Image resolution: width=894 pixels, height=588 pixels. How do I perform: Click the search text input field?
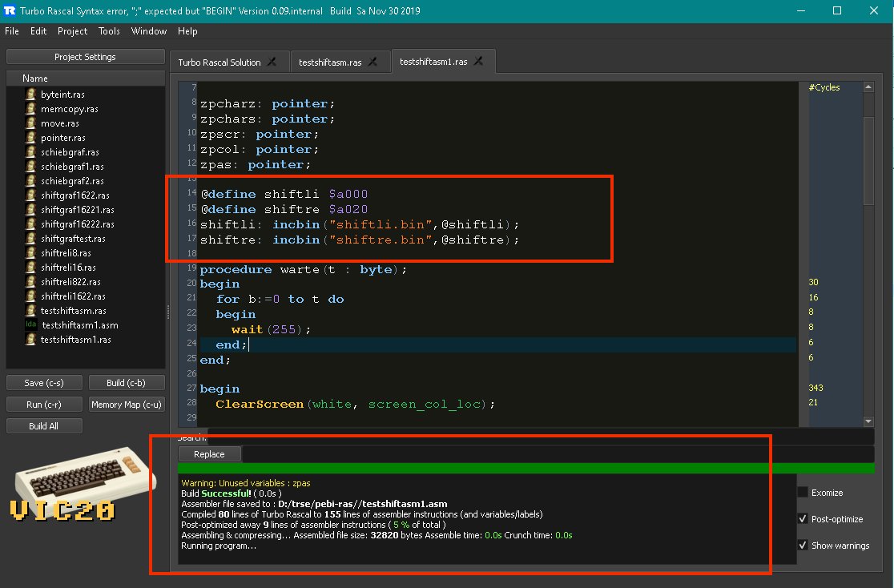click(541, 437)
